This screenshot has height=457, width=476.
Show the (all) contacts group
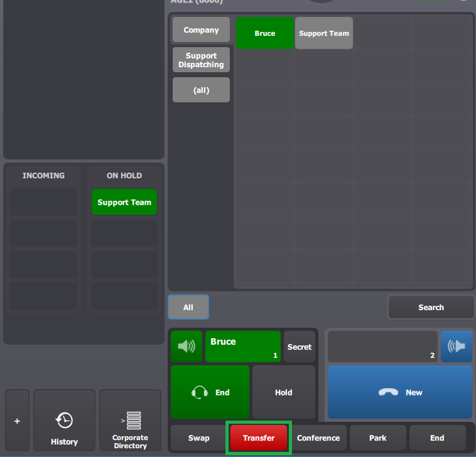pos(202,90)
